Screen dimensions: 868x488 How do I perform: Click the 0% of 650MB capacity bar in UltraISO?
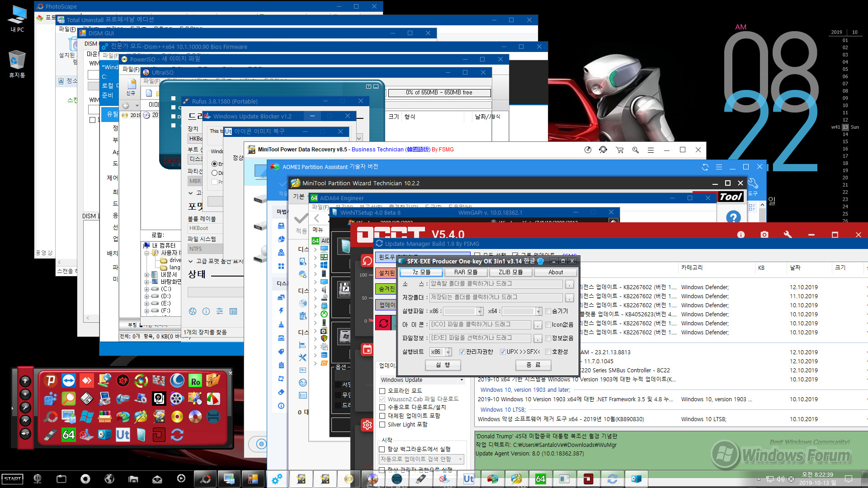pyautogui.click(x=439, y=93)
